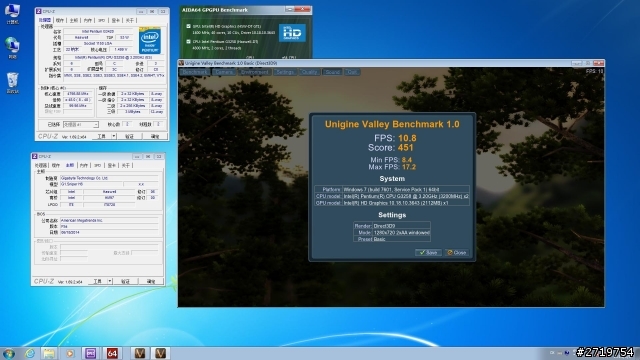
Task: Select 缓存 tab in upper CPU-Z window
Action: 60,20
